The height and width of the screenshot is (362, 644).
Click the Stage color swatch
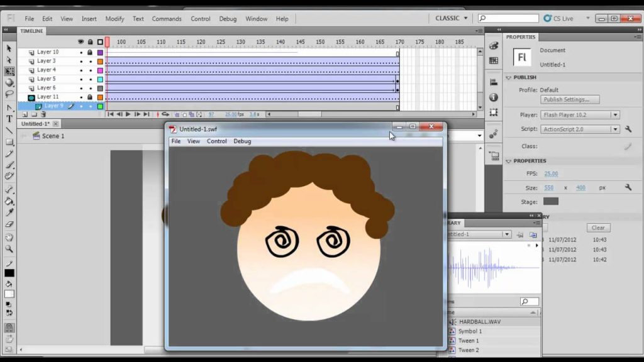coord(551,202)
